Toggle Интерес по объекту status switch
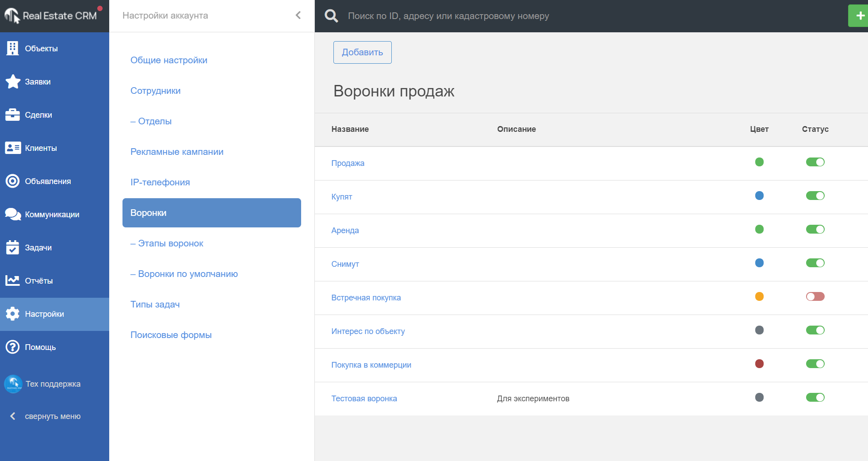Screen dimensions: 868x461 815,330
